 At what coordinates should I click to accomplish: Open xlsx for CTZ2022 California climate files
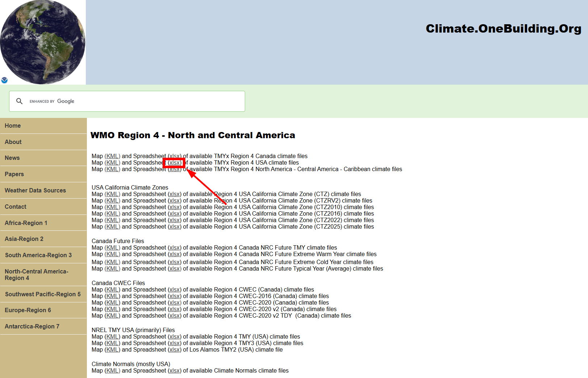[175, 220]
